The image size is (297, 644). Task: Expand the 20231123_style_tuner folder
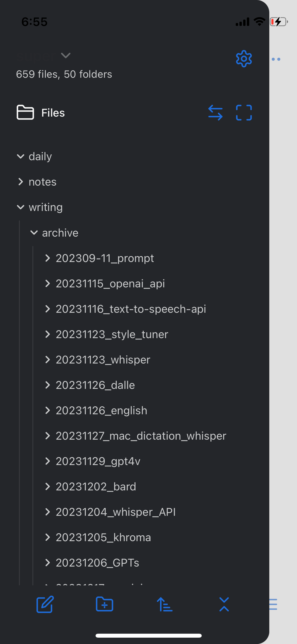112,334
